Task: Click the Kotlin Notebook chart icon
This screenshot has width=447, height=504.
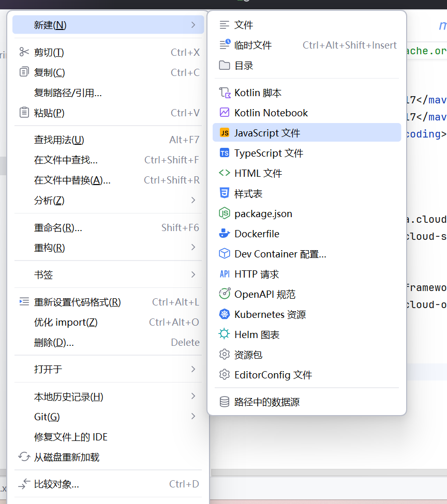Action: coord(225,113)
